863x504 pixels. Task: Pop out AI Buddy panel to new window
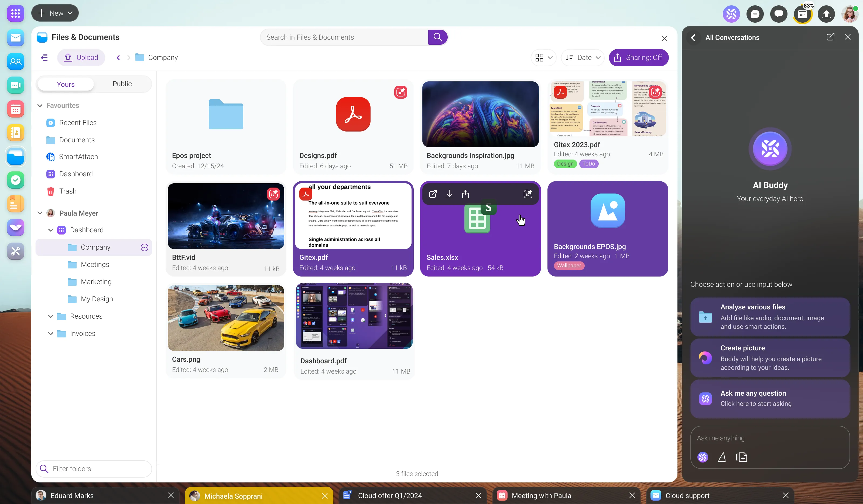[830, 37]
